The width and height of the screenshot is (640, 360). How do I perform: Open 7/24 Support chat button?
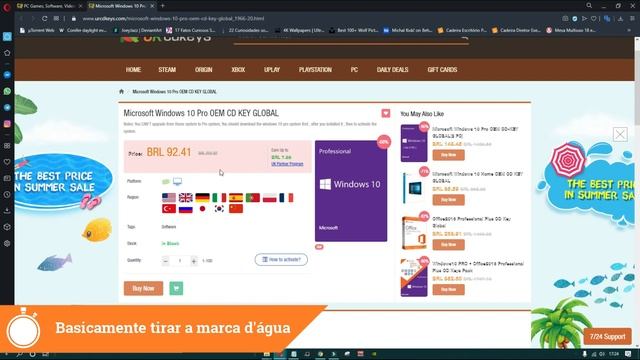pyautogui.click(x=607, y=337)
